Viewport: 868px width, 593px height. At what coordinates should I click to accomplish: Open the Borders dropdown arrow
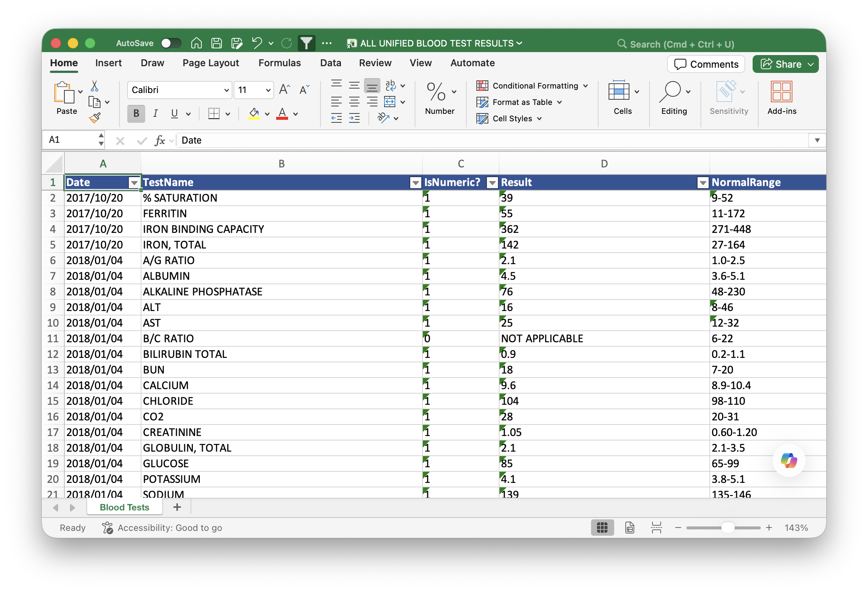point(228,114)
